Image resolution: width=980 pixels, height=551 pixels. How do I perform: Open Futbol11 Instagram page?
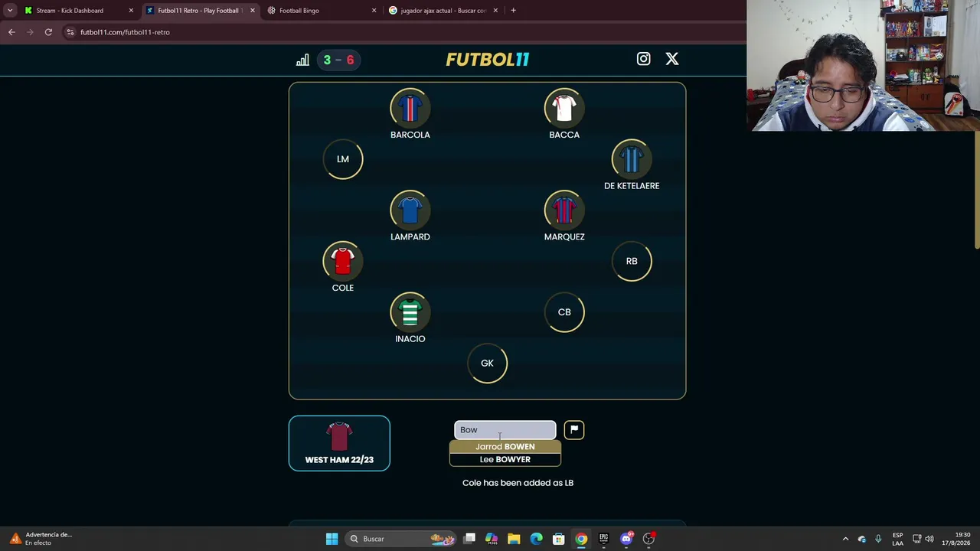[x=643, y=59]
